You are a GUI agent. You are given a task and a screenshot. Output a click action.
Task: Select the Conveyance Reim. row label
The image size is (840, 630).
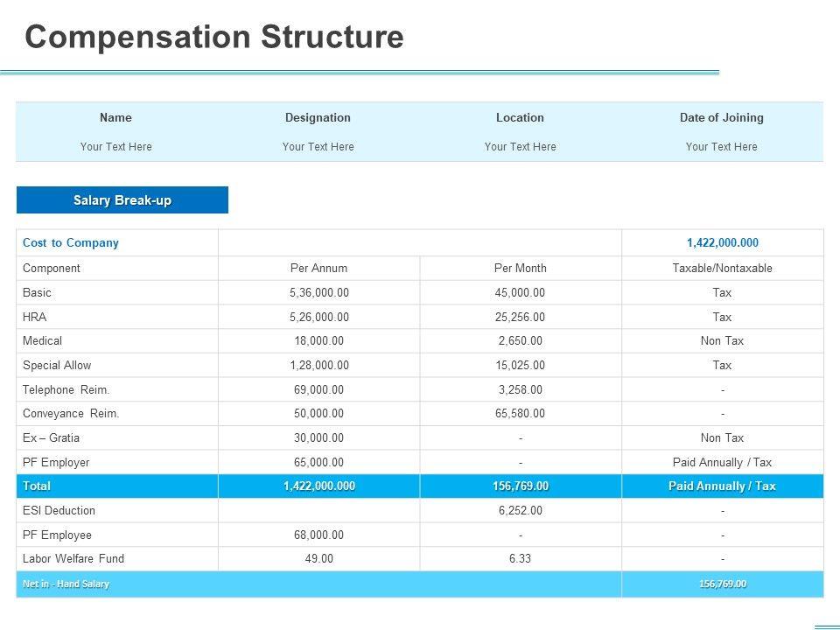[71, 414]
